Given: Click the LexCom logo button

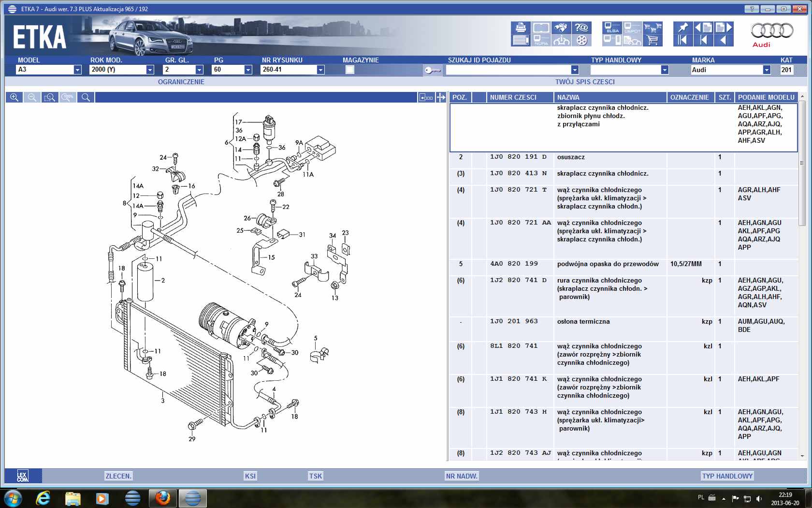Looking at the screenshot, I should 23,476.
